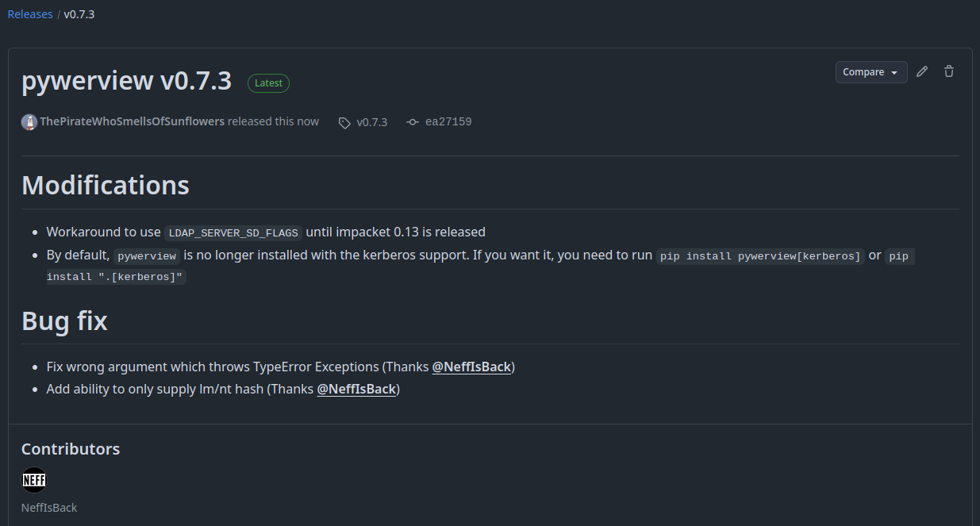Viewport: 980px width, 526px height.
Task: Open the Compare dropdown
Action: [870, 72]
